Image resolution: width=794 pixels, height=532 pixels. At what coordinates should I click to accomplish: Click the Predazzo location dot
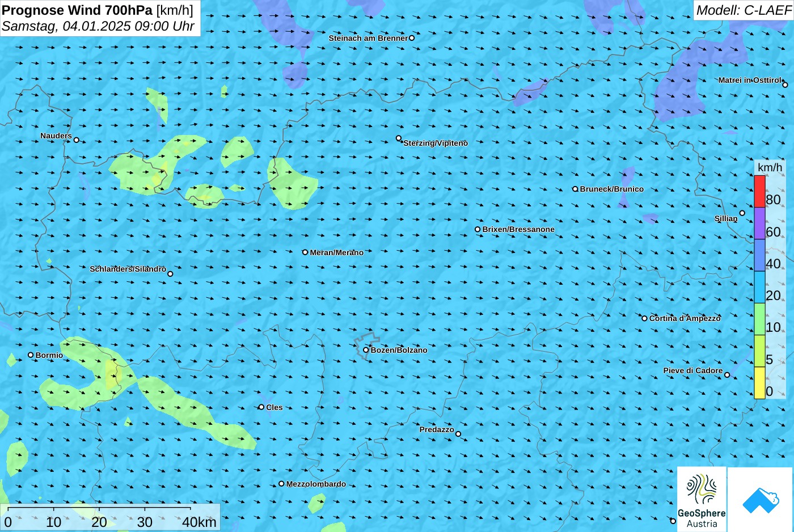pos(458,434)
